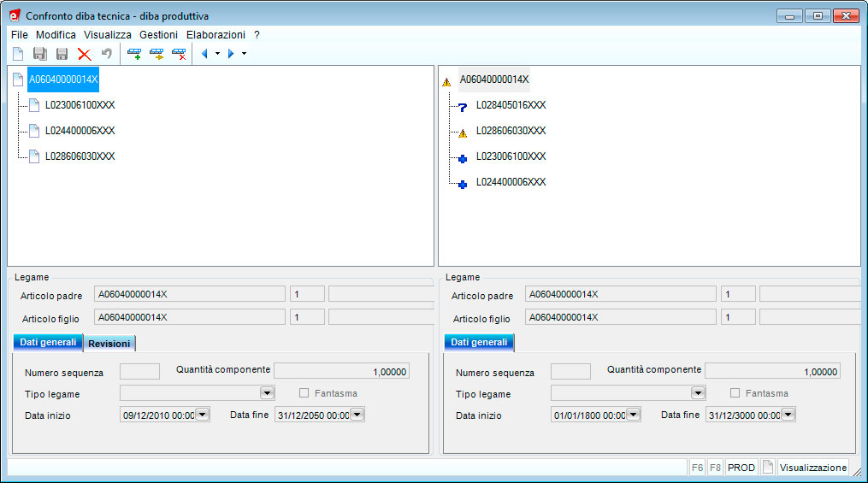
Task: Click the PROD status bar label
Action: click(x=741, y=468)
